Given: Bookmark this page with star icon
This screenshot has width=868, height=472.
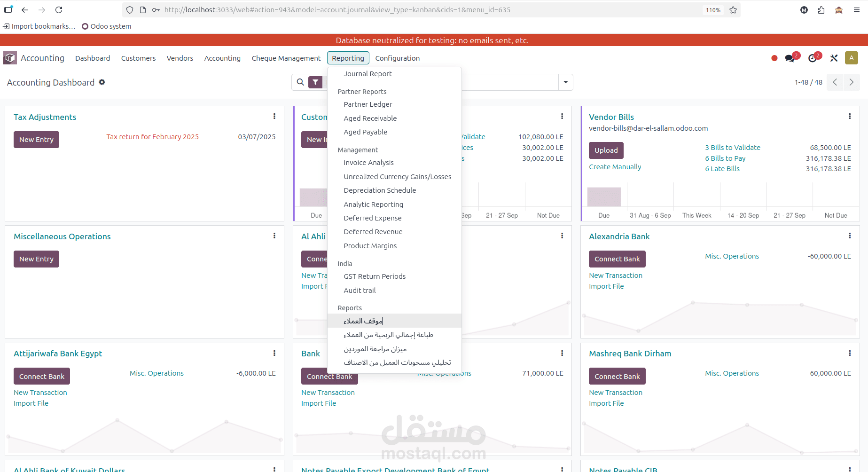Looking at the screenshot, I should pyautogui.click(x=733, y=10).
